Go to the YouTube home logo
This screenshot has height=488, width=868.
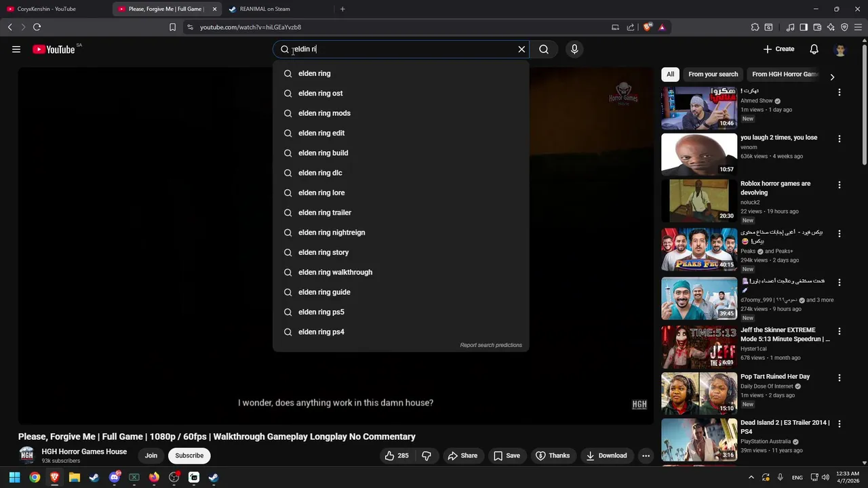pyautogui.click(x=54, y=49)
